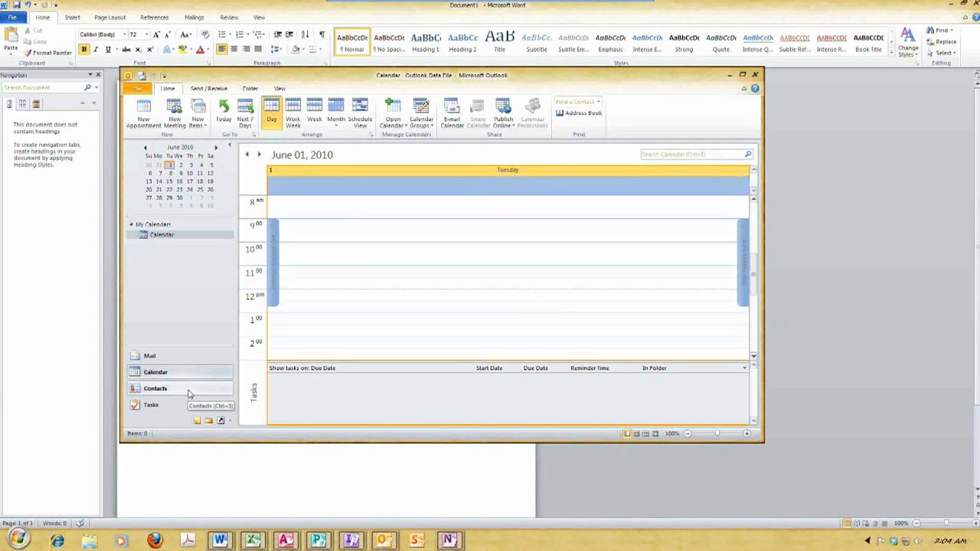Jump to Today in Outlook calendar
Screen dimensions: 980x551
[x=224, y=112]
